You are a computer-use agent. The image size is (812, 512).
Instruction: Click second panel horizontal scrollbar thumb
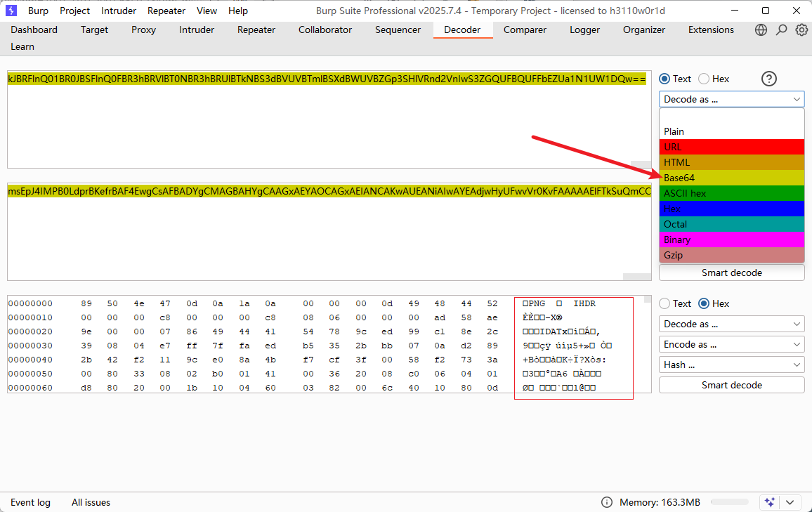[x=637, y=277]
